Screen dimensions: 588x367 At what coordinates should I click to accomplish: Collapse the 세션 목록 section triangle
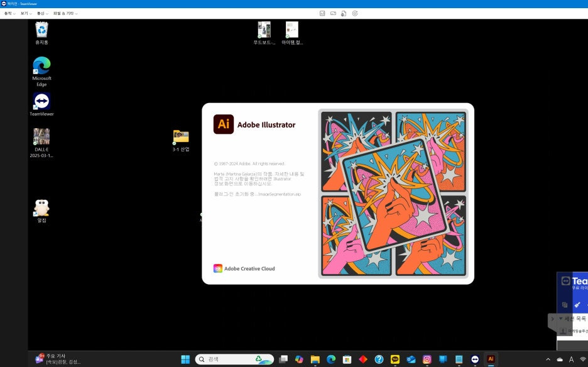[x=560, y=319]
